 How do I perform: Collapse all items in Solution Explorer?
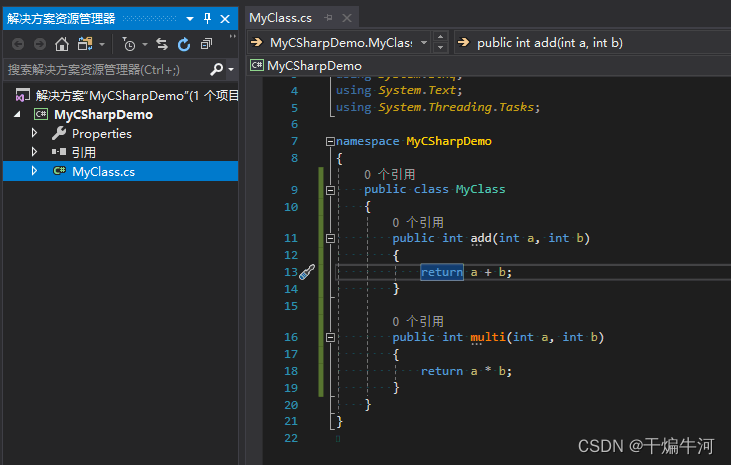pos(206,44)
